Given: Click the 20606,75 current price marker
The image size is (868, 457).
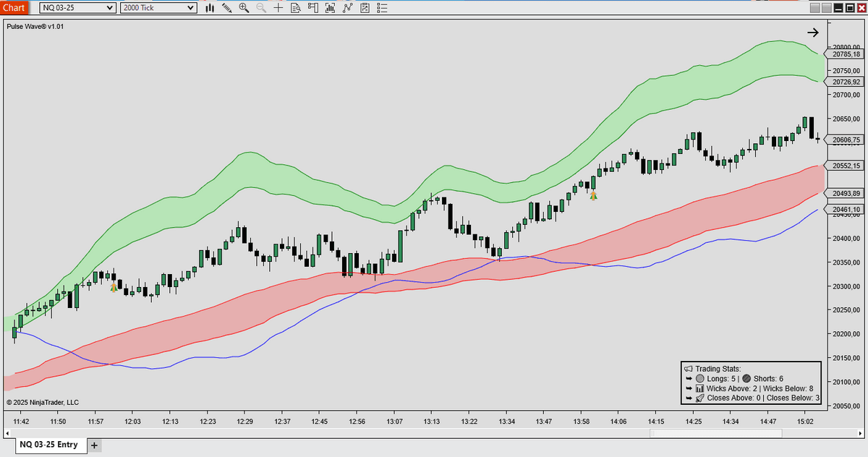Looking at the screenshot, I should click(x=845, y=140).
